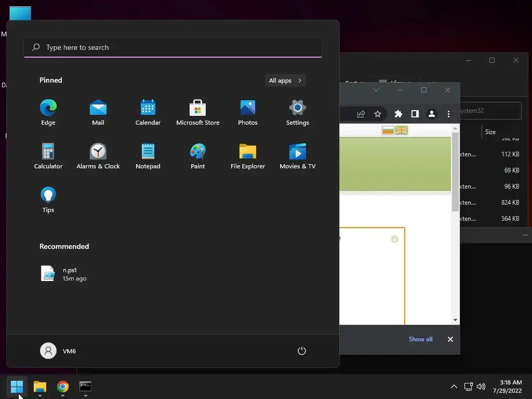Select the 96 KB file size cell
The height and width of the screenshot is (399, 532).
(512, 187)
